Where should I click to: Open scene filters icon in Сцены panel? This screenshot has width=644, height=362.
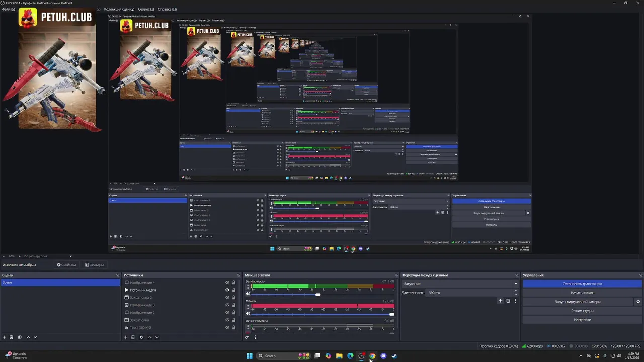click(20, 337)
